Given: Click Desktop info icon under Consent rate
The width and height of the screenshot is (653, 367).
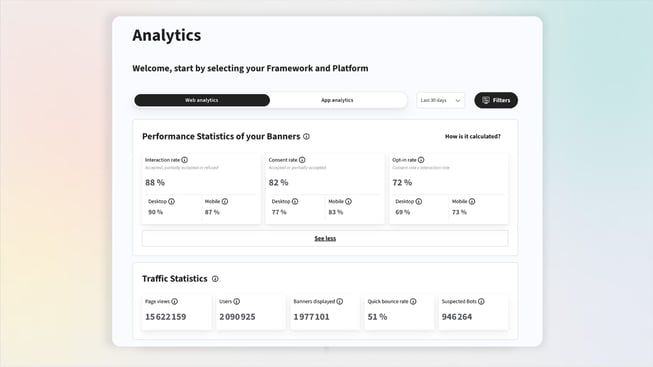Looking at the screenshot, I should (x=295, y=202).
